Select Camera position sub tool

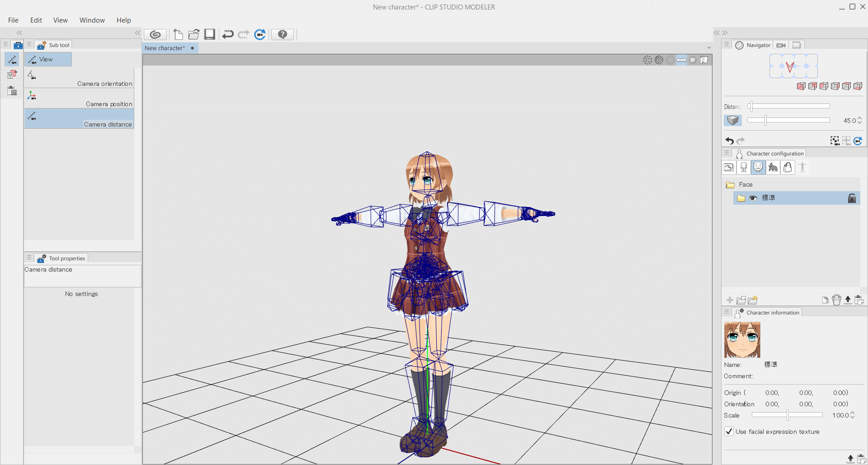coord(79,98)
